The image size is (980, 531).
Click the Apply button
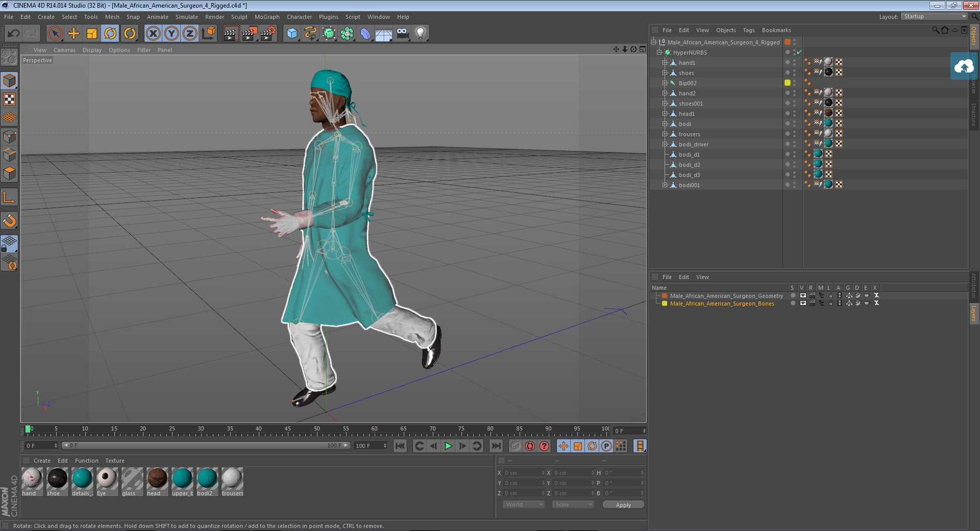click(623, 504)
